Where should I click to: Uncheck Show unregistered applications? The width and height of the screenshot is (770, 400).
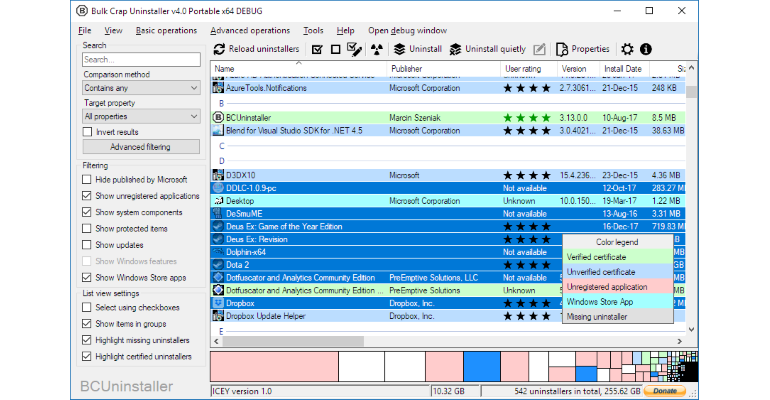tap(86, 196)
